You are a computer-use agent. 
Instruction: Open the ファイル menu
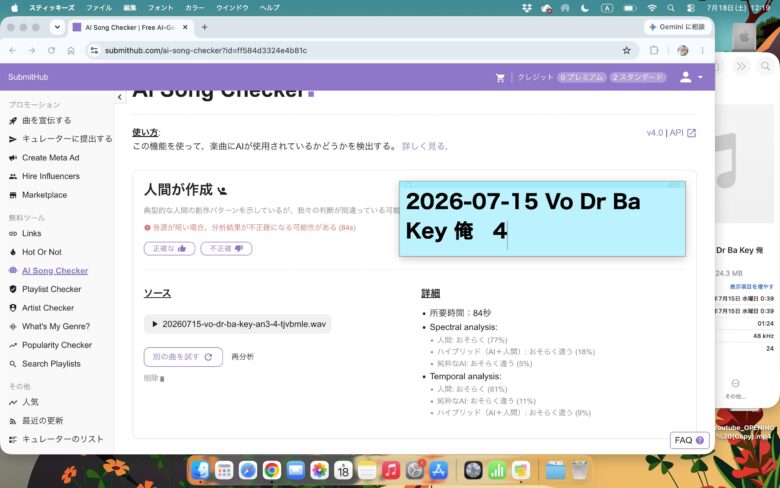(x=99, y=8)
